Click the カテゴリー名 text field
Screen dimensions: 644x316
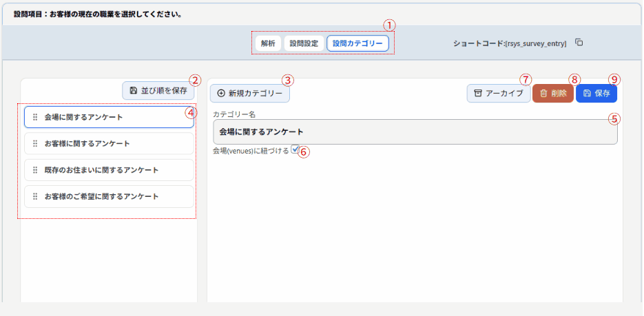[x=415, y=131]
